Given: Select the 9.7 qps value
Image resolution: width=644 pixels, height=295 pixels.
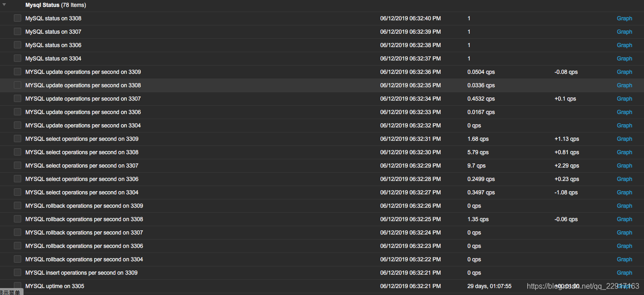Looking at the screenshot, I should point(477,166).
